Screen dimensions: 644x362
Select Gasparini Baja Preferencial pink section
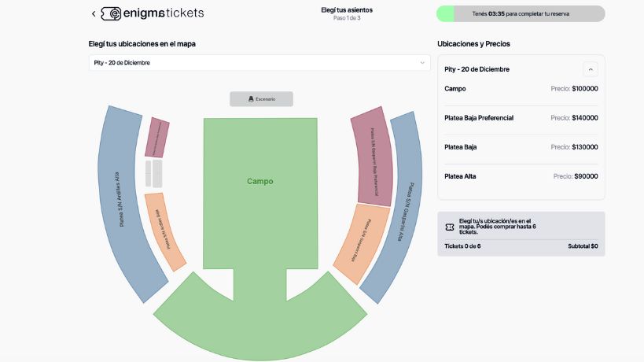[373, 157]
